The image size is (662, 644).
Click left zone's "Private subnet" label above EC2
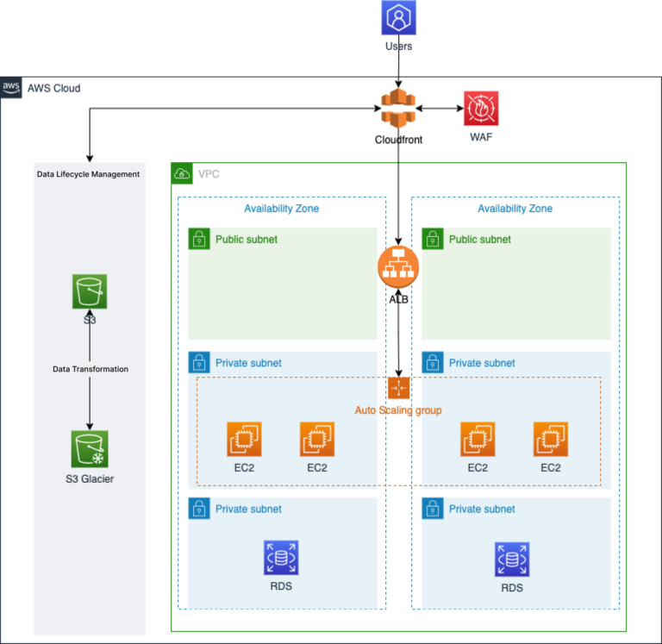(x=248, y=363)
